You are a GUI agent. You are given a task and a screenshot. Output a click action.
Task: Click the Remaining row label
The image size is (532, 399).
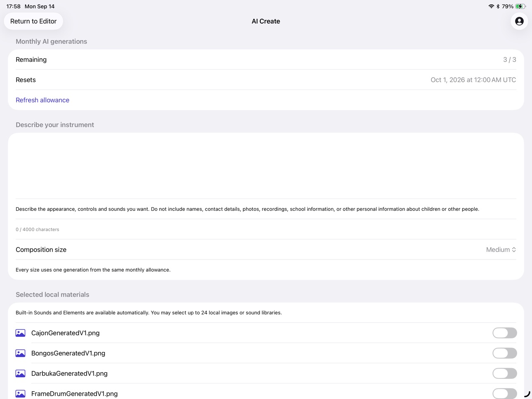tap(31, 59)
